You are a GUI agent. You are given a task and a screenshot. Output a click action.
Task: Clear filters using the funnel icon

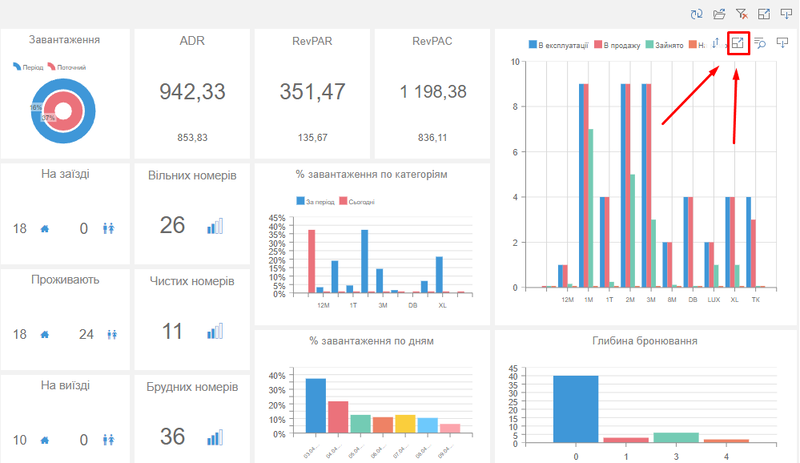click(741, 13)
